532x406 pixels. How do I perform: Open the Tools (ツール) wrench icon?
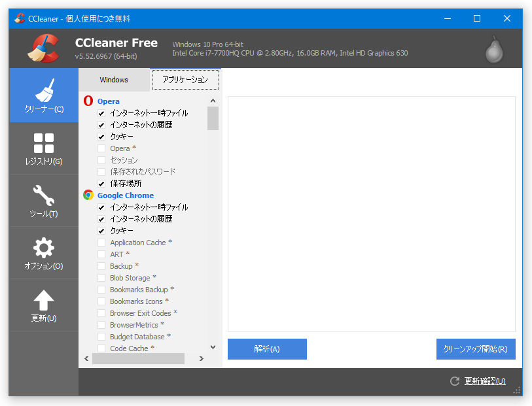[44, 195]
